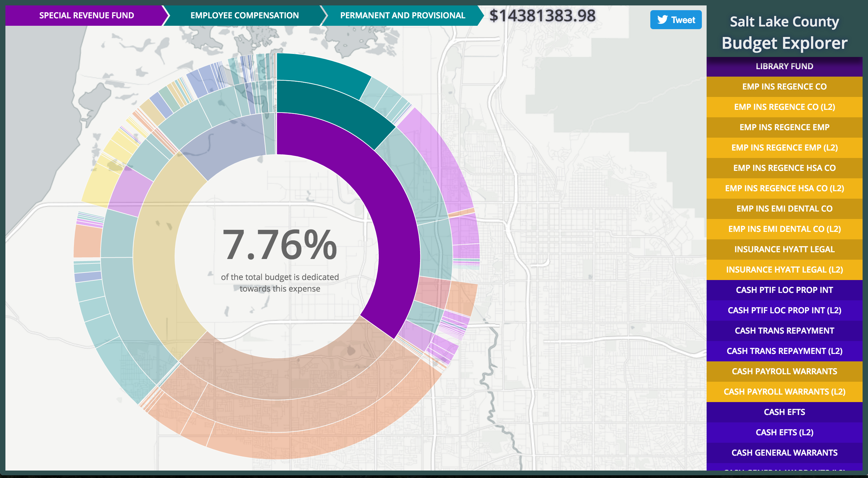Select EMP INS REGENCE CO list item
Image resolution: width=868 pixels, height=478 pixels.
(784, 87)
